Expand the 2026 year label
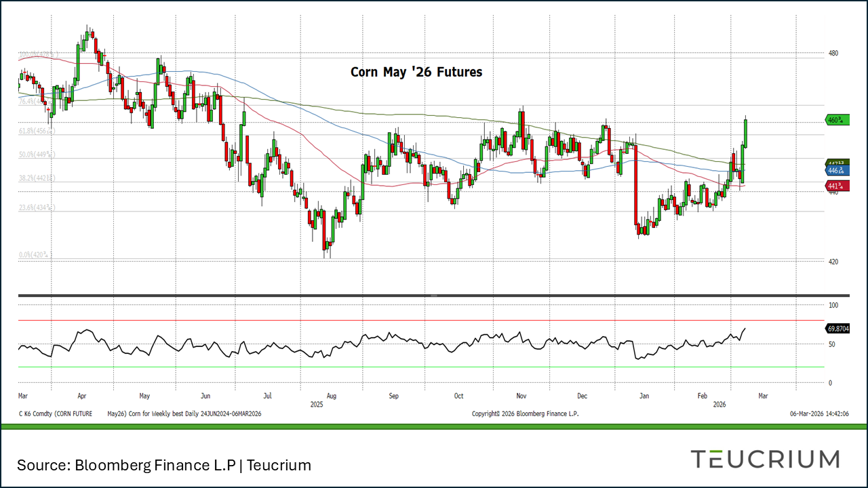 click(x=720, y=403)
